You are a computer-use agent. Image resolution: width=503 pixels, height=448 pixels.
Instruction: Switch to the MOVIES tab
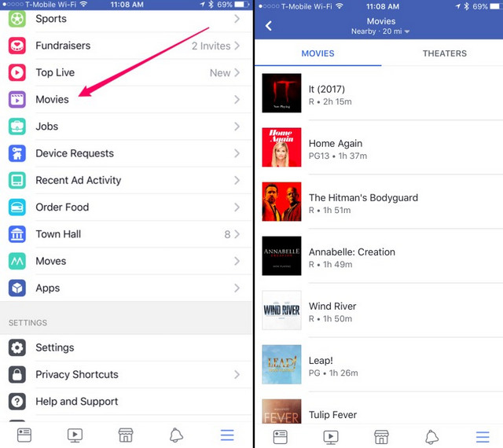pos(318,53)
